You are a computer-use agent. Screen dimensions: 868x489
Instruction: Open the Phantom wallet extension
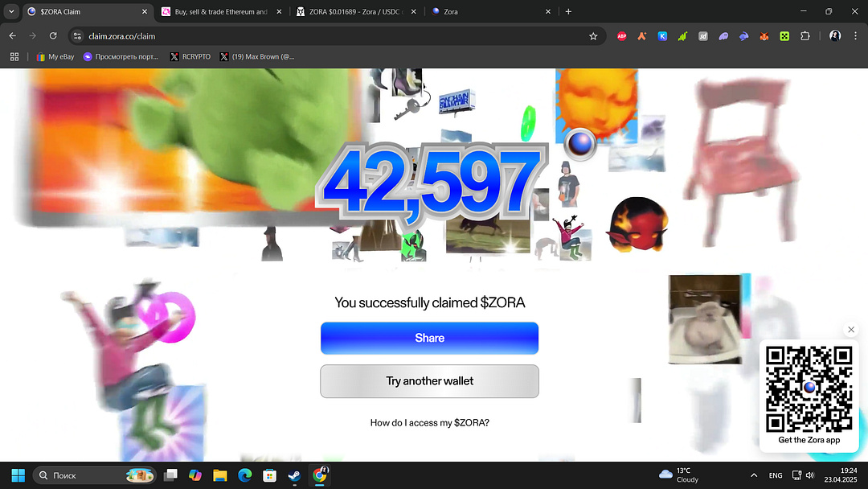(723, 36)
